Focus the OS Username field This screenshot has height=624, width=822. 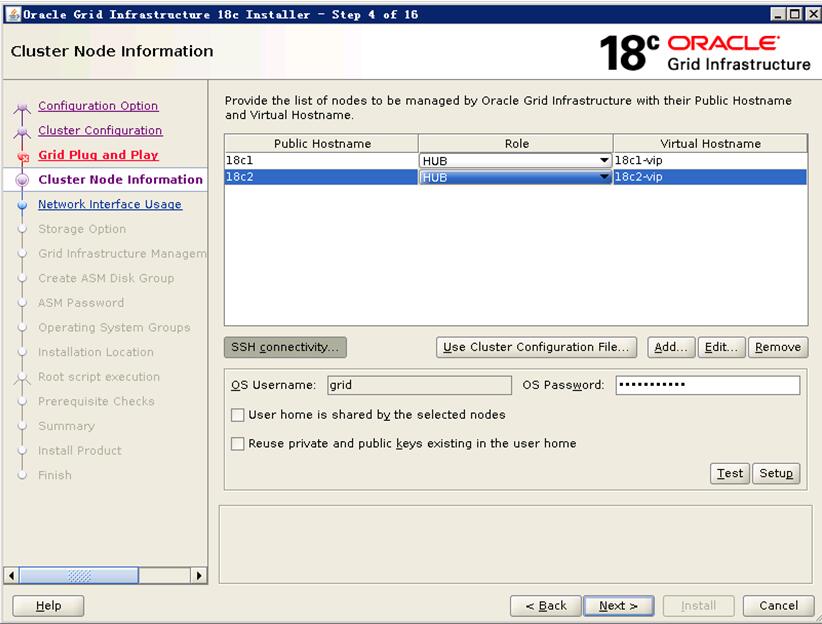point(419,385)
